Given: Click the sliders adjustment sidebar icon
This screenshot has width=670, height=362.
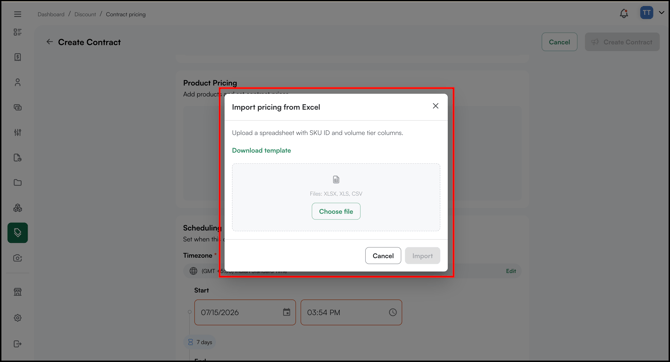Looking at the screenshot, I should click(18, 132).
